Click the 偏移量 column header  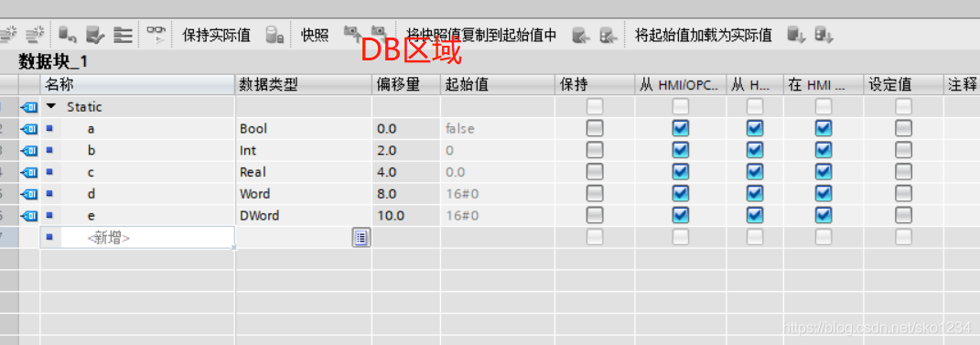click(x=406, y=85)
